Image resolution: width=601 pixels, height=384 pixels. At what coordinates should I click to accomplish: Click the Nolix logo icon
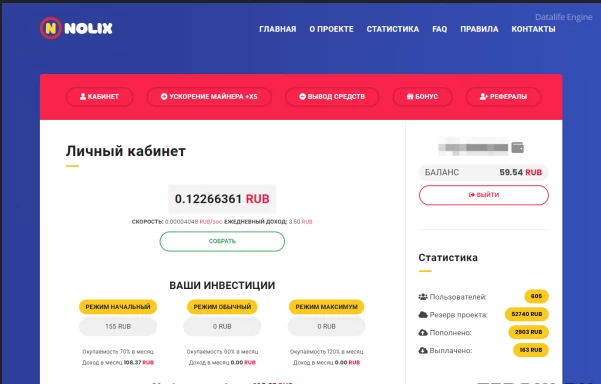click(x=51, y=28)
